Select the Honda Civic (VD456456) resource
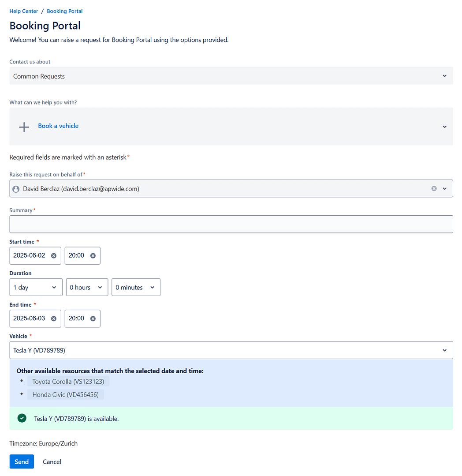 coord(65,394)
